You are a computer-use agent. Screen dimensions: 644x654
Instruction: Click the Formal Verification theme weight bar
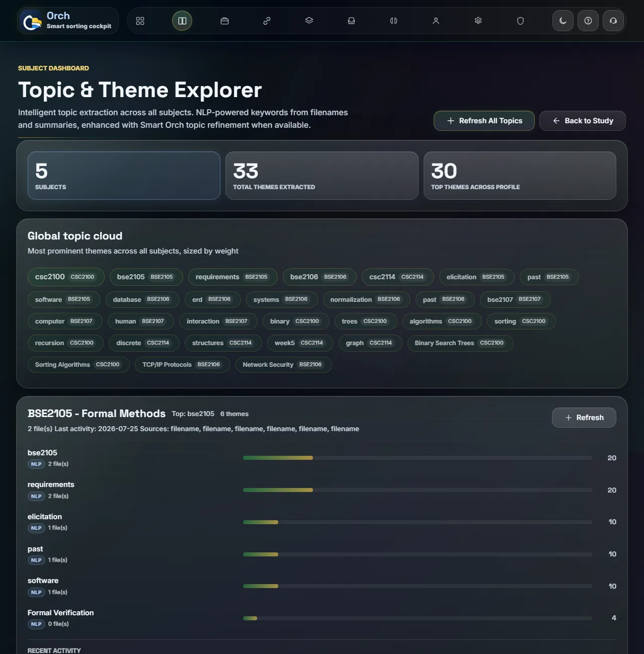tap(418, 618)
